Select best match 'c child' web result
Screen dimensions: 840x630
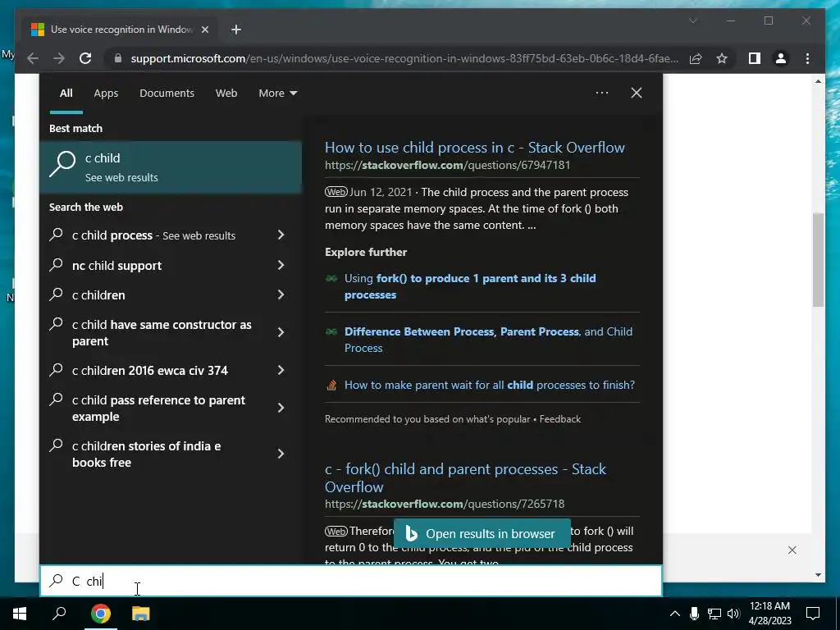tap(171, 167)
